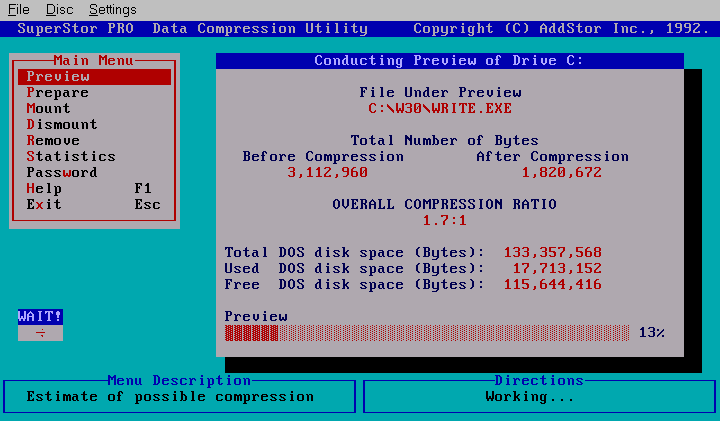Open the File menu

(18, 10)
